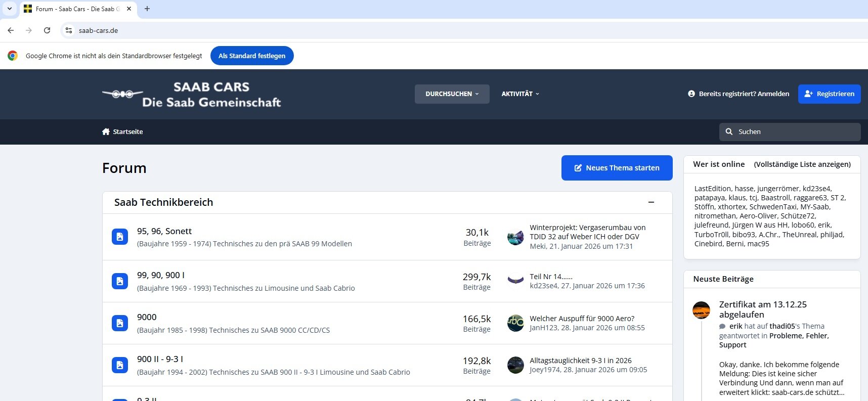Open the Bereits registriert? Anmelden link
The height and width of the screenshot is (401, 868).
(x=744, y=94)
